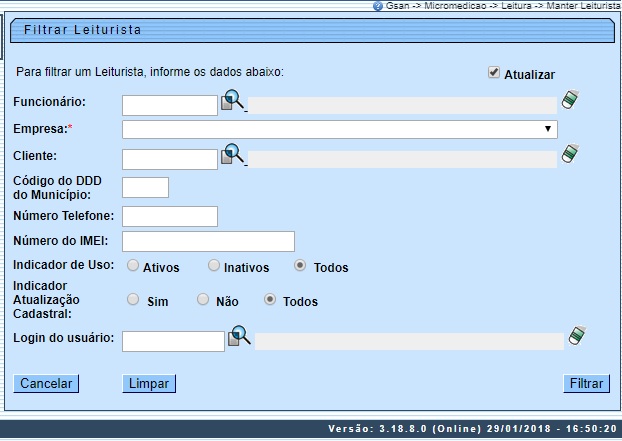
Task: Clear Funcionário field with eraser icon
Action: 570,100
